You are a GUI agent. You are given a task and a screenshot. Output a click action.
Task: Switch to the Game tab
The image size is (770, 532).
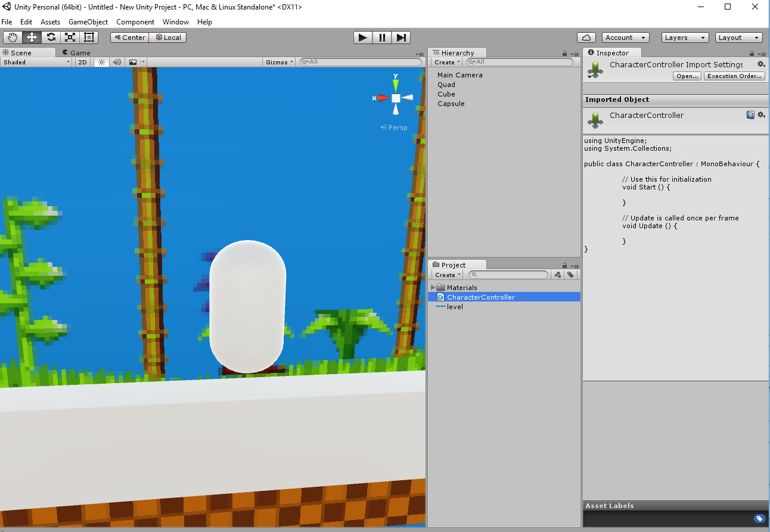[x=76, y=52]
